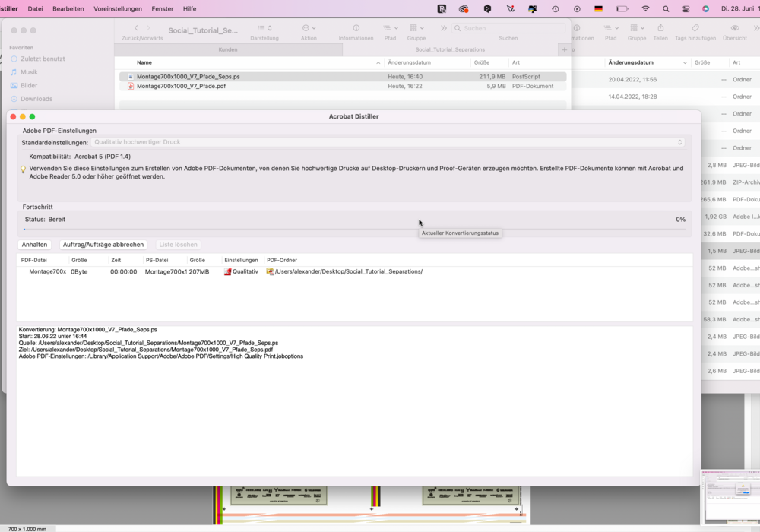The image size is (760, 532).
Task: Click the Einstellungen column header
Action: [241, 260]
